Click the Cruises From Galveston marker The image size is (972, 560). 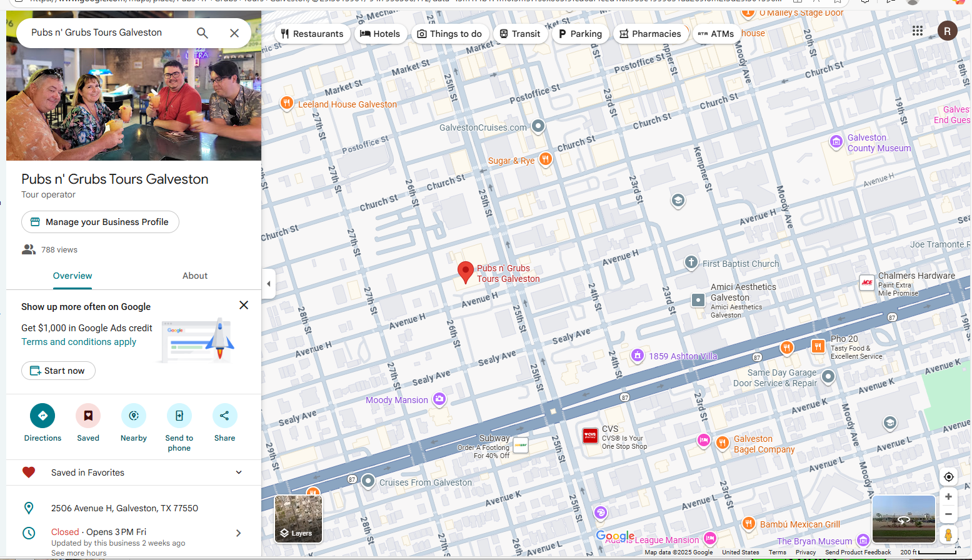pos(368,481)
